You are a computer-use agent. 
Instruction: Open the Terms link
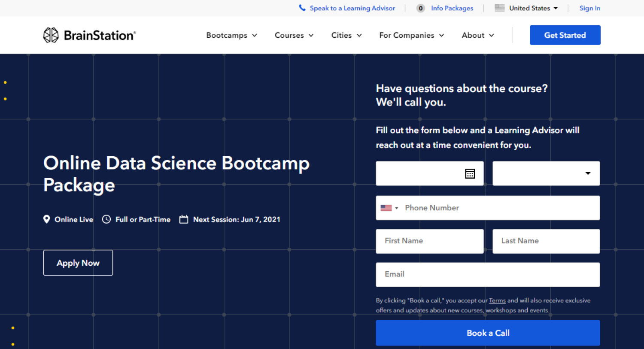[x=497, y=300]
